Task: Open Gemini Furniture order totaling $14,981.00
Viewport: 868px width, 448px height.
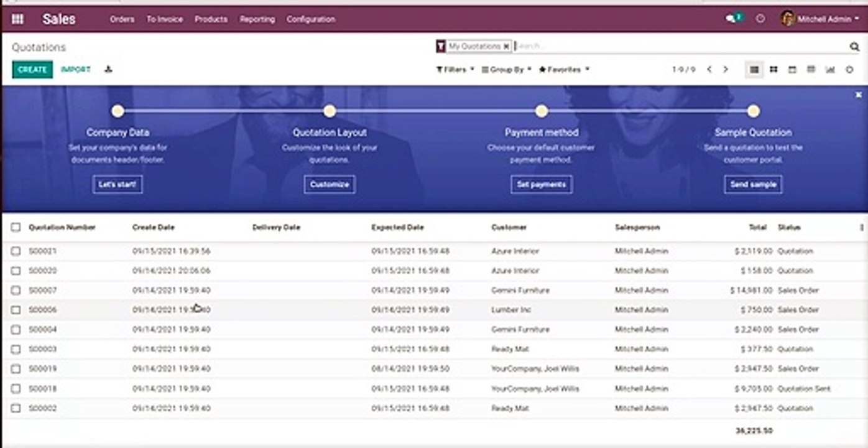Action: pos(434,290)
